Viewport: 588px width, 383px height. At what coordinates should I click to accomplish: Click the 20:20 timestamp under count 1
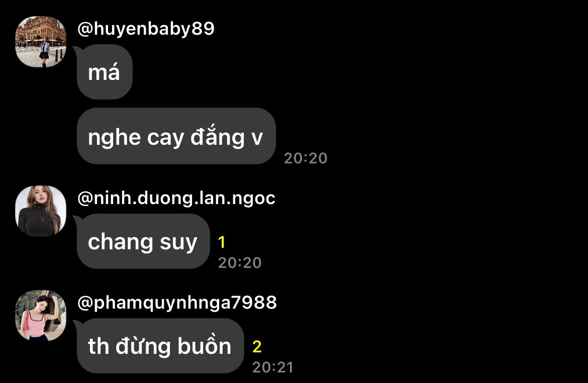point(240,262)
